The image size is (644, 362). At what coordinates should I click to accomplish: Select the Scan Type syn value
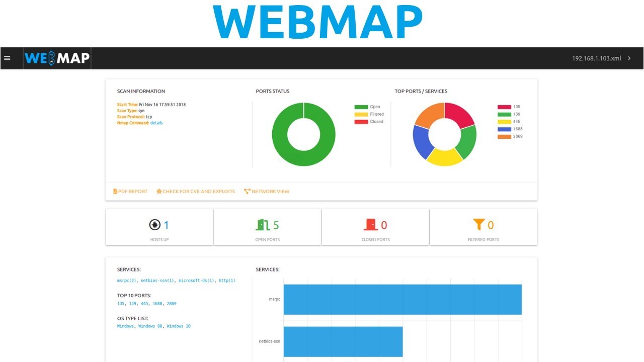tap(142, 111)
